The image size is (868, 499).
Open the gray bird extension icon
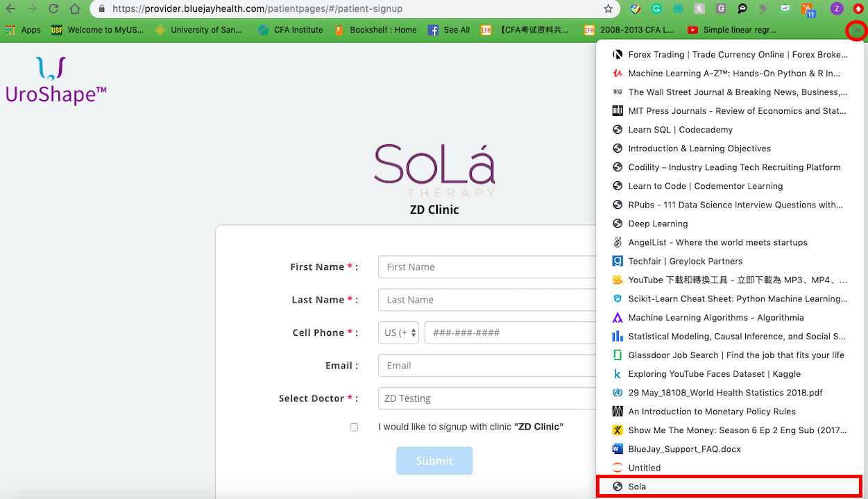pos(764,9)
